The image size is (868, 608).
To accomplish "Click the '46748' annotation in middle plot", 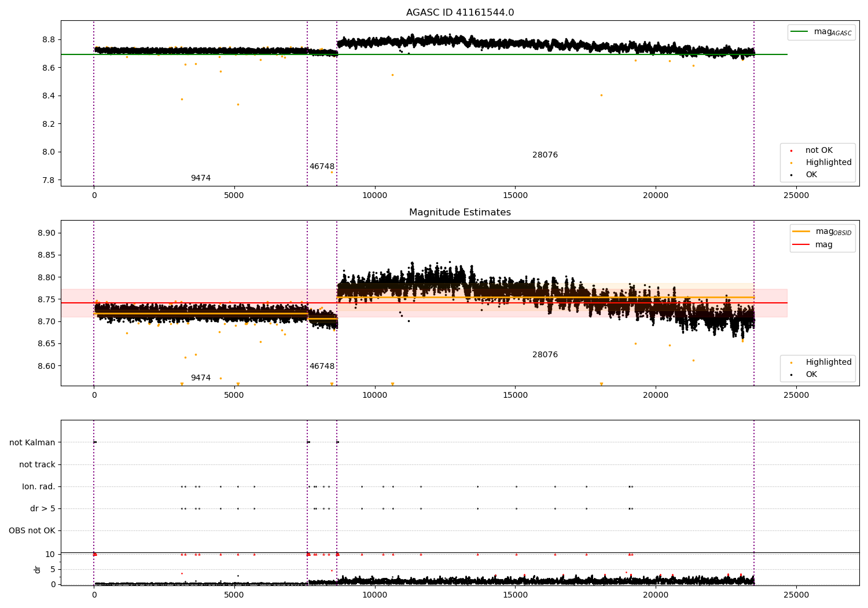I will click(x=322, y=367).
